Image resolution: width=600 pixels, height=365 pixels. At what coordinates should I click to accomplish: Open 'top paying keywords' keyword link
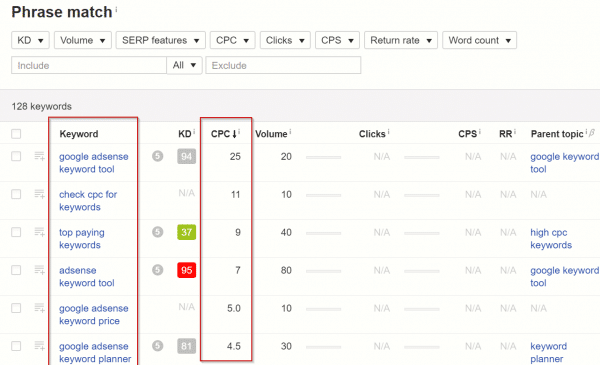click(x=82, y=238)
